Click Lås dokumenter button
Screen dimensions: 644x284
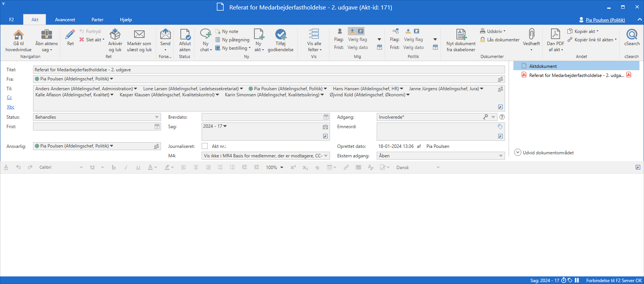(499, 40)
